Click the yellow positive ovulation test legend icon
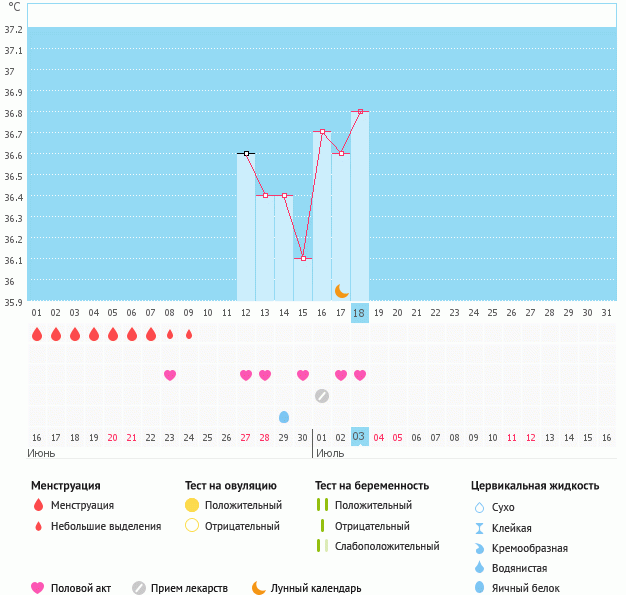The width and height of the screenshot is (626, 595). (192, 505)
